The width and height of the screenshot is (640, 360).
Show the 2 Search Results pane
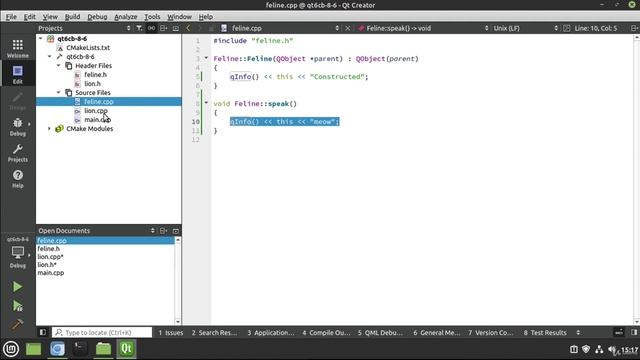pyautogui.click(x=214, y=333)
